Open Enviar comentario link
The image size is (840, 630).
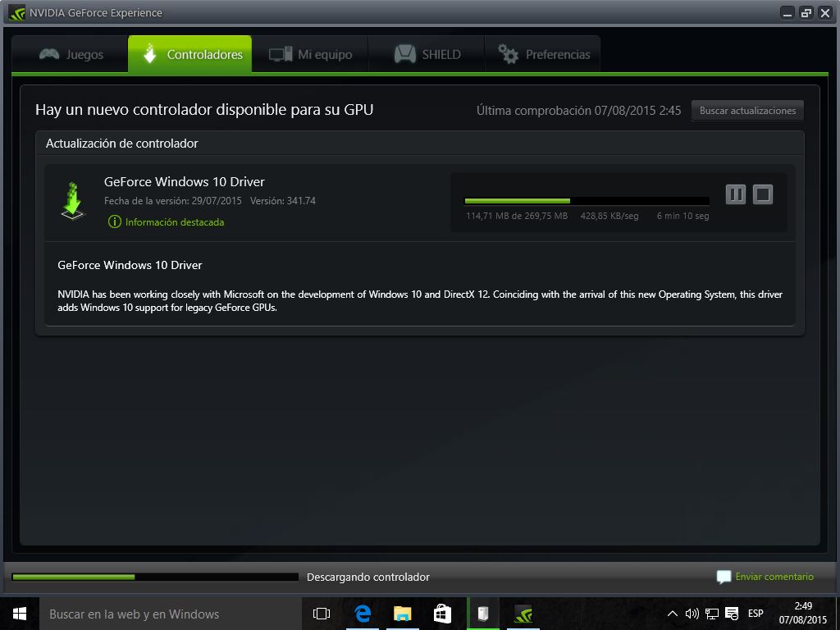(x=774, y=577)
